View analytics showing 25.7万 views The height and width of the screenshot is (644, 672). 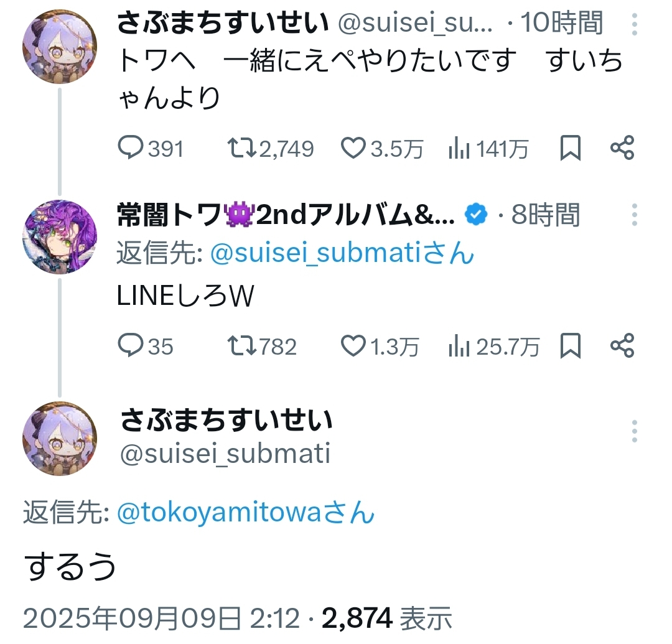click(493, 346)
